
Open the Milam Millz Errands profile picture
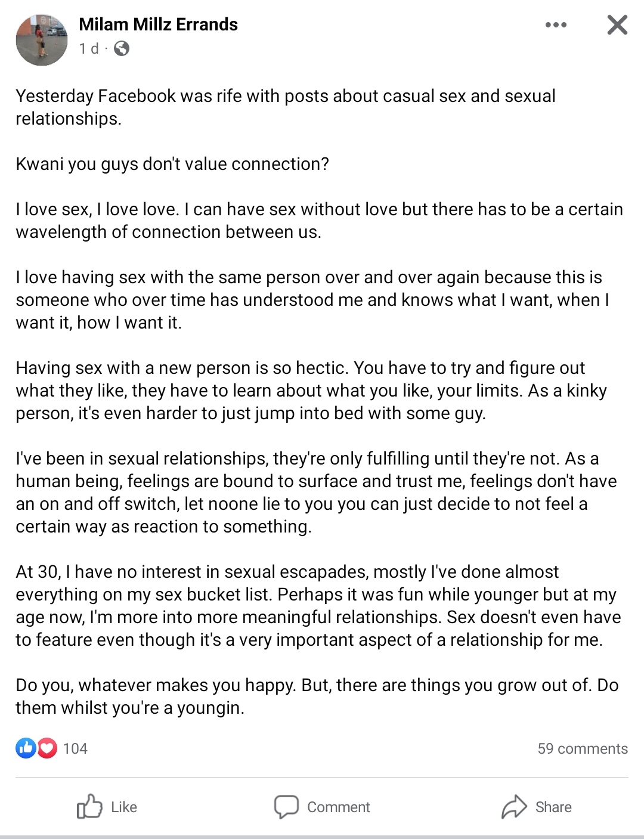click(42, 40)
